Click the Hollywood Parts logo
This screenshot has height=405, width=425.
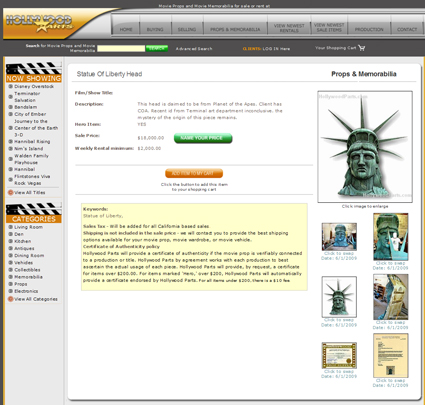[x=39, y=23]
